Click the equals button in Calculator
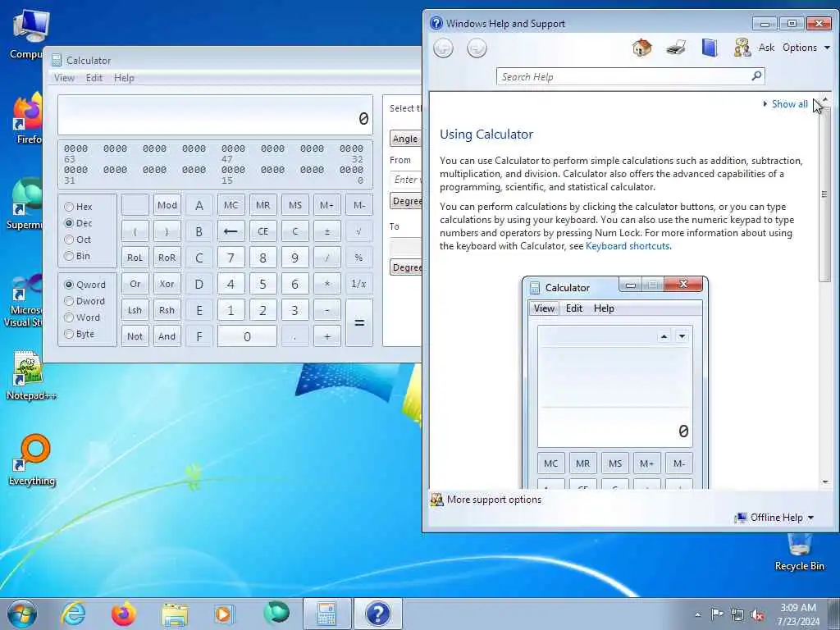The height and width of the screenshot is (630, 840). 359,322
